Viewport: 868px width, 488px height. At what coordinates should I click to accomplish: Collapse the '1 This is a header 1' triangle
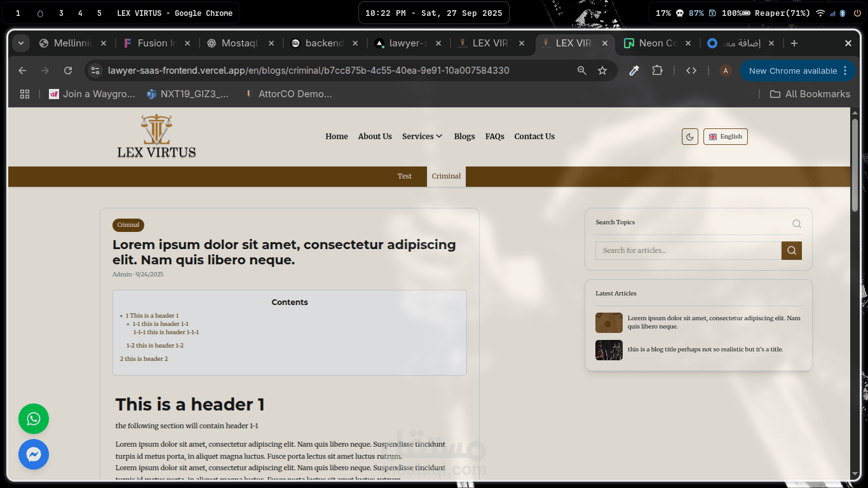(x=121, y=316)
